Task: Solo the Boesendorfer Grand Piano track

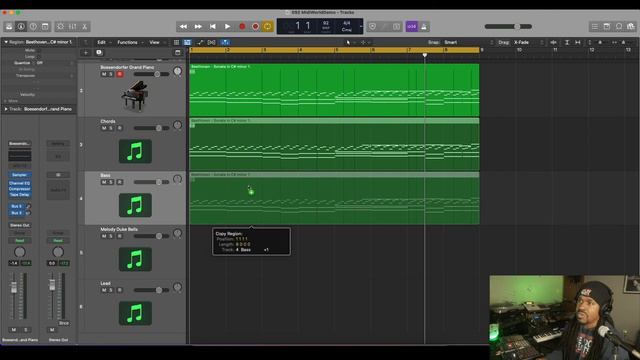Action: point(111,74)
